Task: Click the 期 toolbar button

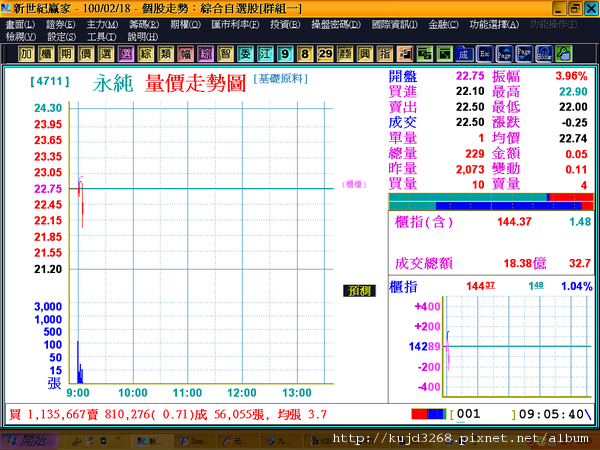Action: click(x=66, y=54)
